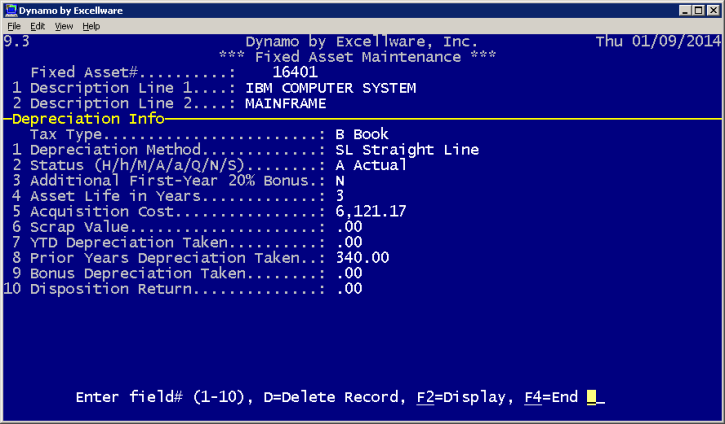This screenshot has width=725, height=424.
Task: Open the File menu
Action: pyautogui.click(x=14, y=26)
